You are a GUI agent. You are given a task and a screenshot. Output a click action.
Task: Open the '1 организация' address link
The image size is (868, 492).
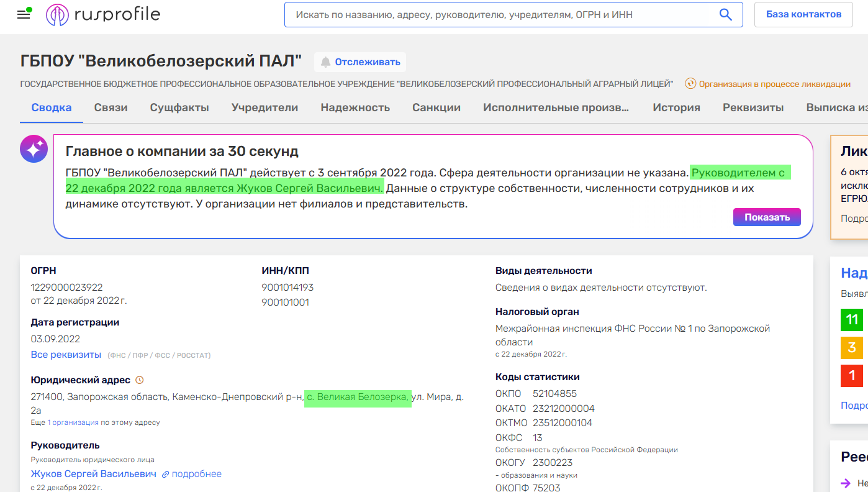(x=73, y=422)
